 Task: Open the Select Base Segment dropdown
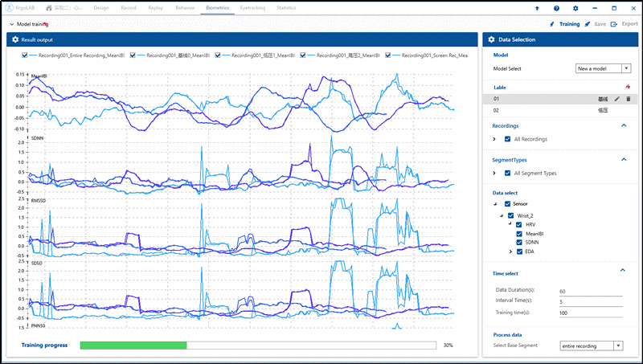(592, 346)
